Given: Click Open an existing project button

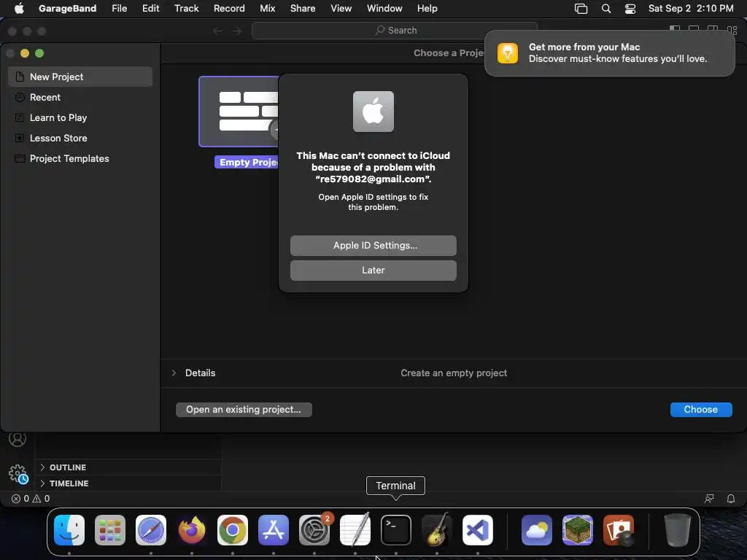Looking at the screenshot, I should (244, 410).
